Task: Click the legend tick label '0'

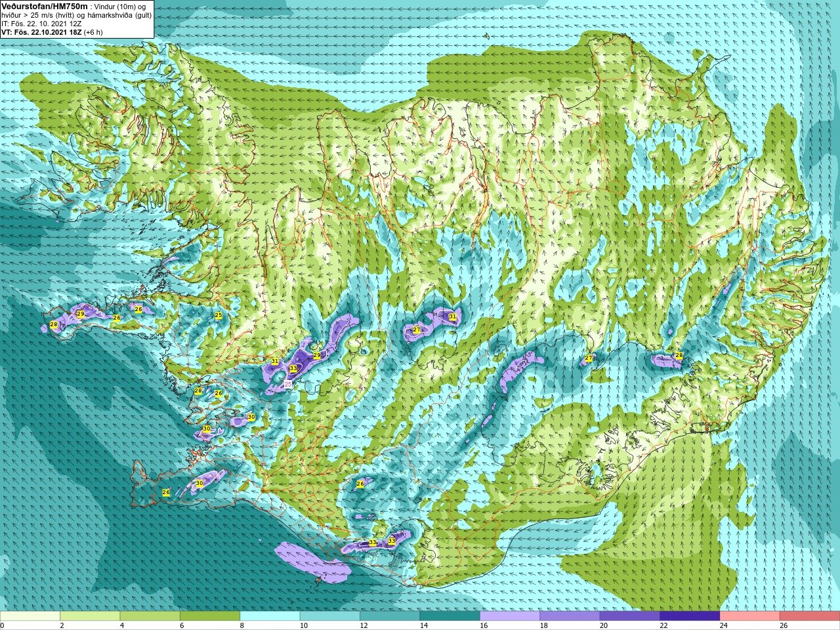Action: (2, 625)
